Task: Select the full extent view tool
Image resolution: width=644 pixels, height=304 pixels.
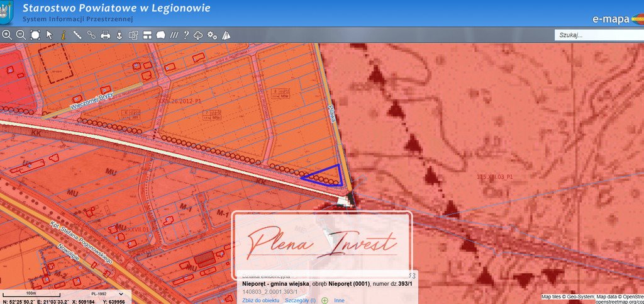Action: (x=35, y=35)
